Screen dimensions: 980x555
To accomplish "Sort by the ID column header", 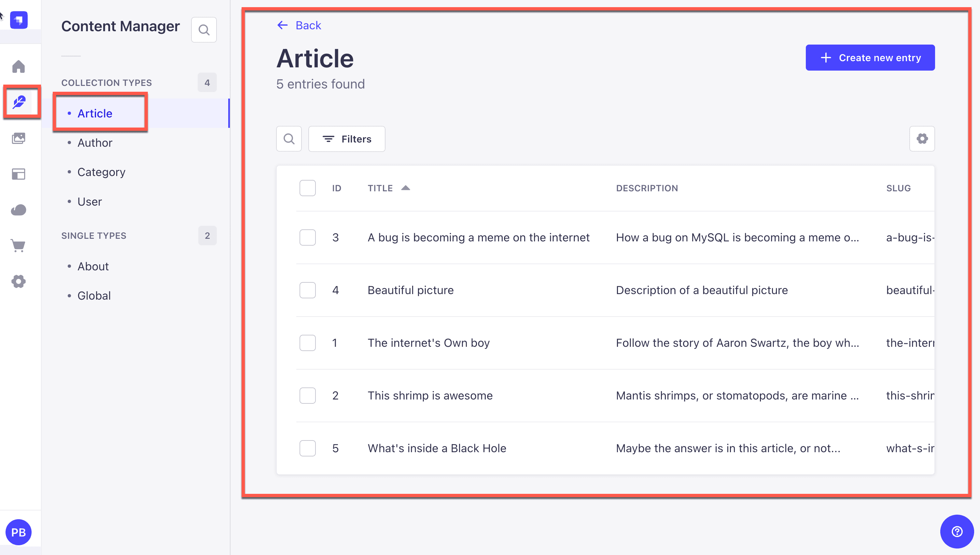I will coord(336,188).
